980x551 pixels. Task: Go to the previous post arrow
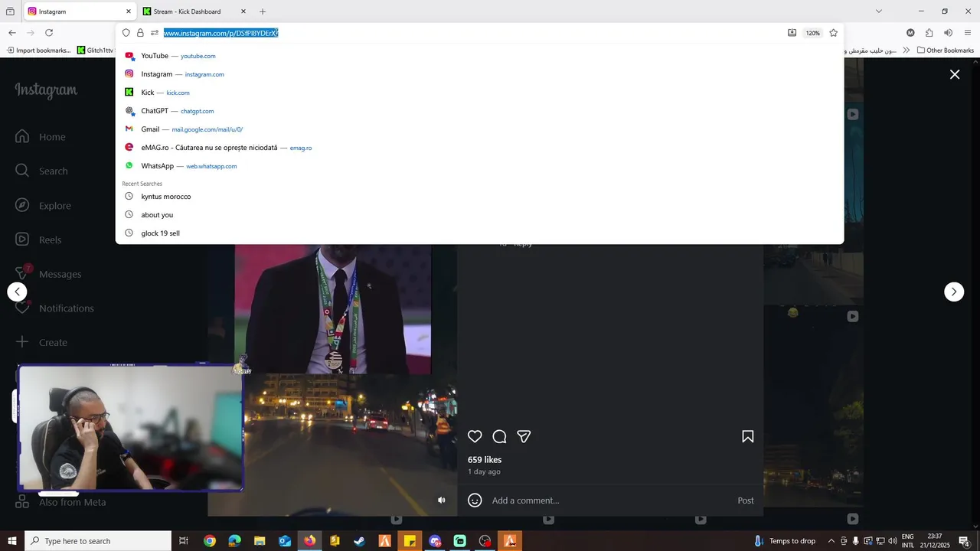tap(17, 292)
